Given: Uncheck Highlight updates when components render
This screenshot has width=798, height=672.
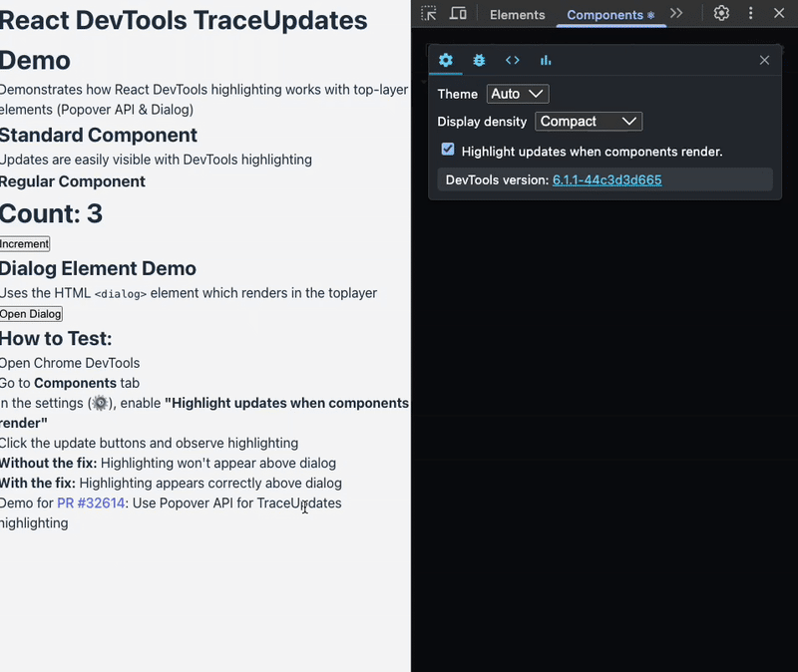Looking at the screenshot, I should pyautogui.click(x=448, y=150).
